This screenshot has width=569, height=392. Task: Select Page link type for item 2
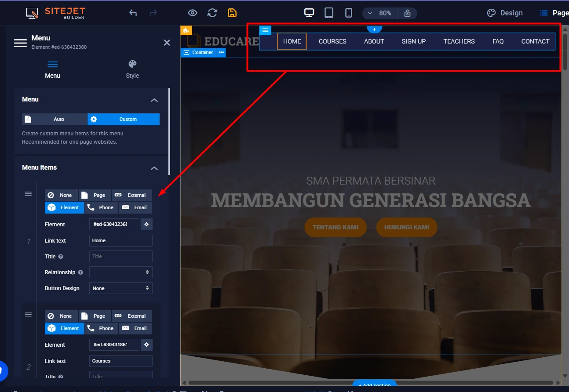95,316
